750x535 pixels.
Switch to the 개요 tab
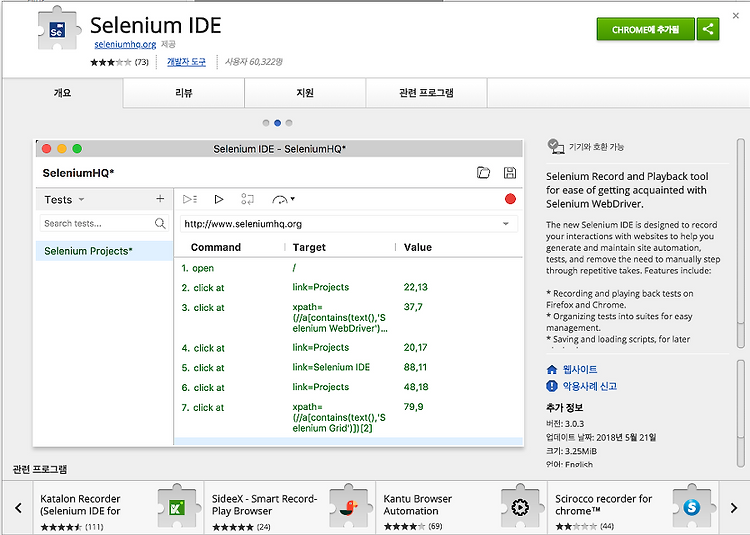[63, 93]
